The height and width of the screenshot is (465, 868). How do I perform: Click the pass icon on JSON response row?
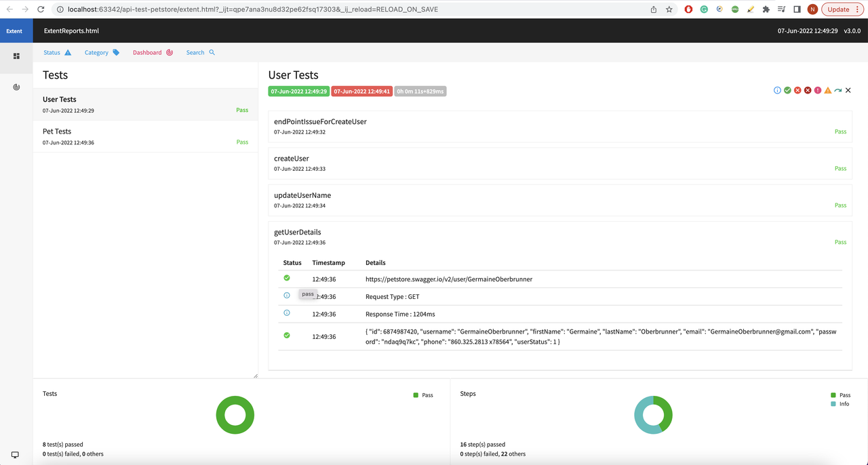click(287, 335)
